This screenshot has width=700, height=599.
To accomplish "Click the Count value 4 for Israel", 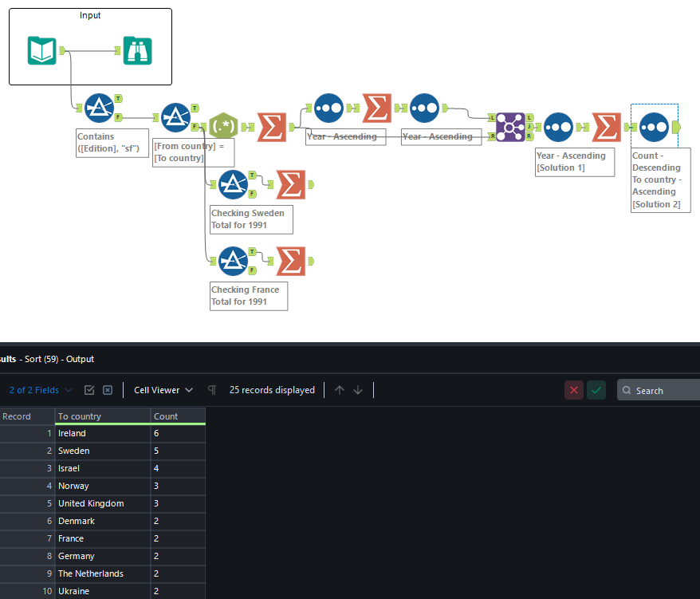I will [178, 468].
